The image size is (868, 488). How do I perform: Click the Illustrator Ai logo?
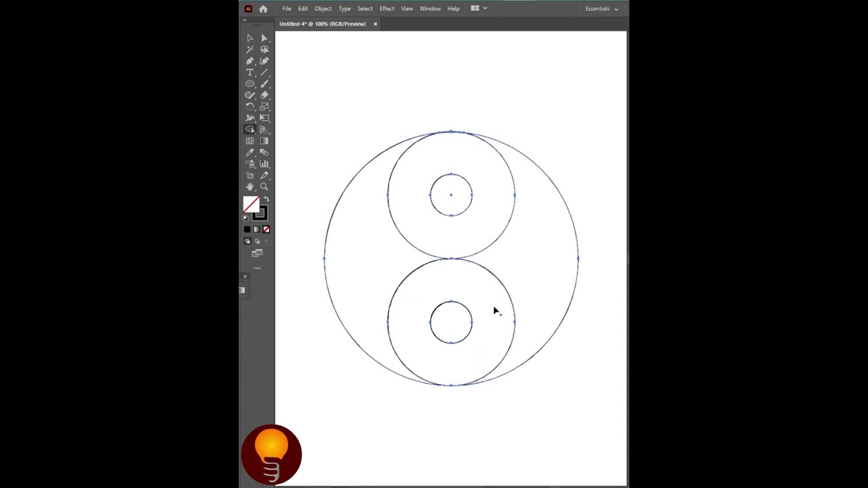click(248, 9)
